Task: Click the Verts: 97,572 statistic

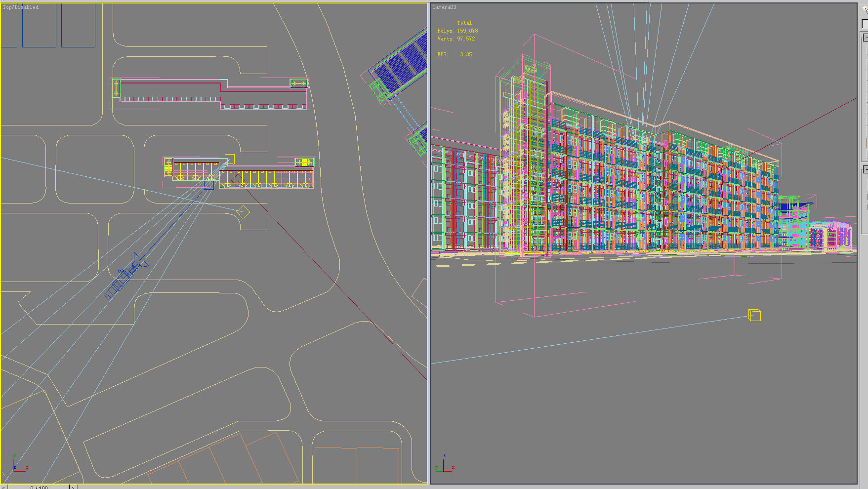Action: coord(456,39)
